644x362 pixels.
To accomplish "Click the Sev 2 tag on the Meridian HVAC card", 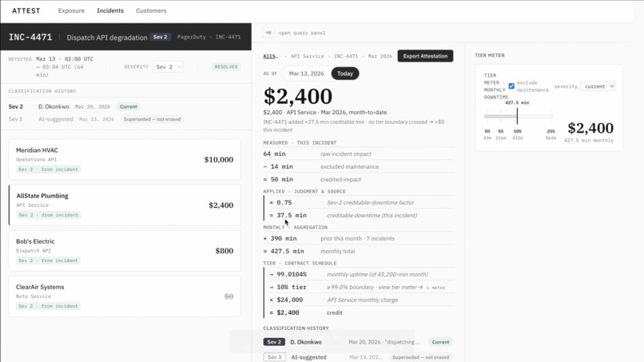I will click(48, 169).
